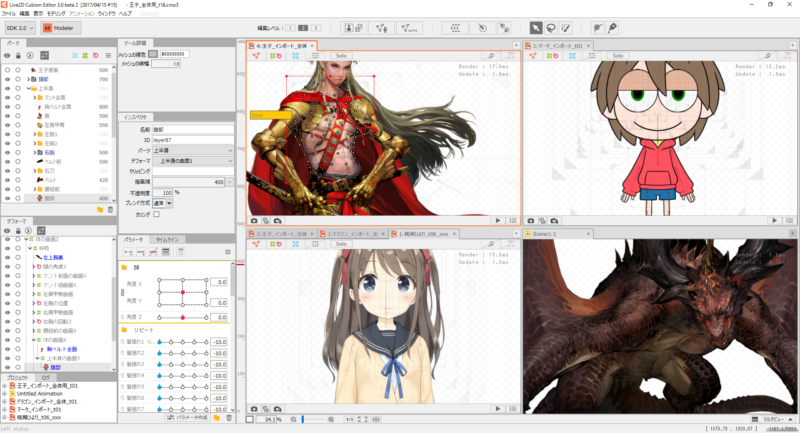The height and width of the screenshot is (433, 800).
Task: Toggle visibility of part valued 600
Action: [x=7, y=107]
